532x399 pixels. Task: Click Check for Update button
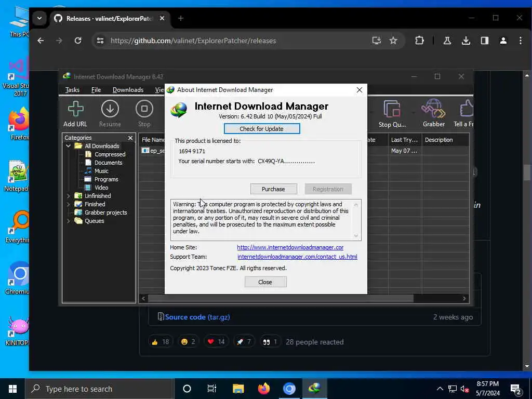pos(262,129)
